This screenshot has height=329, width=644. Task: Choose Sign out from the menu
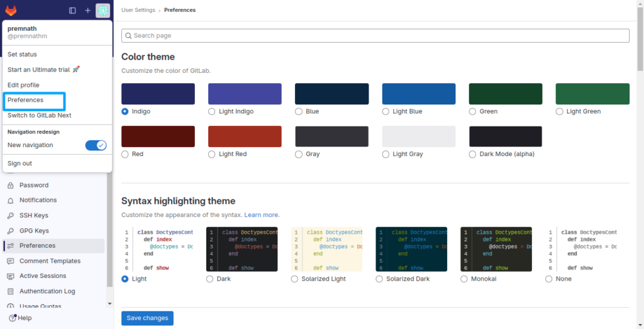coord(19,164)
